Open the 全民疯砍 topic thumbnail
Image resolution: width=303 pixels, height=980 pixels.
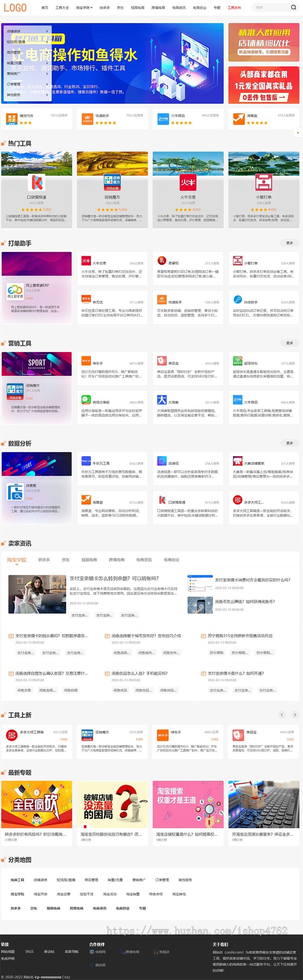[x=37, y=804]
